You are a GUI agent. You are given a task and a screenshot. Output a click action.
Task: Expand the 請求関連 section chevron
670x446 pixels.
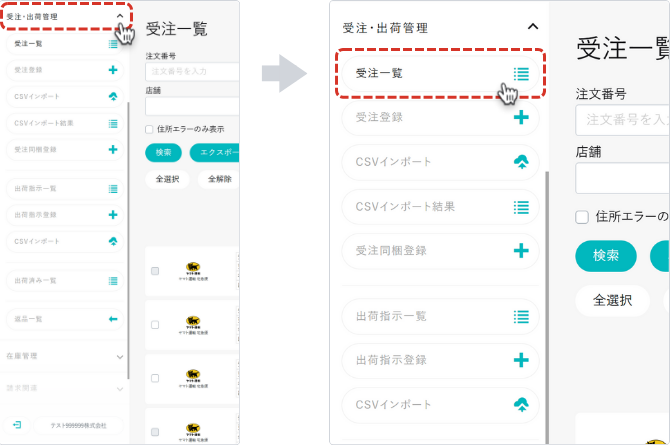tap(120, 387)
